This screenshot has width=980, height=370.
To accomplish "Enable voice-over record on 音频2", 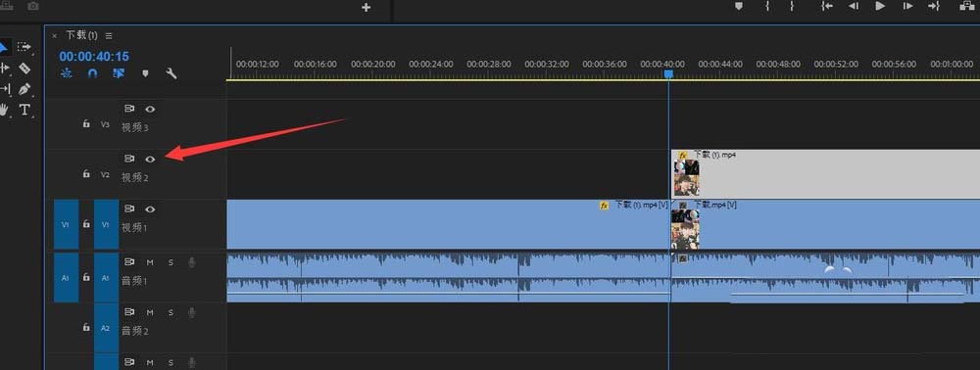I will tap(192, 312).
